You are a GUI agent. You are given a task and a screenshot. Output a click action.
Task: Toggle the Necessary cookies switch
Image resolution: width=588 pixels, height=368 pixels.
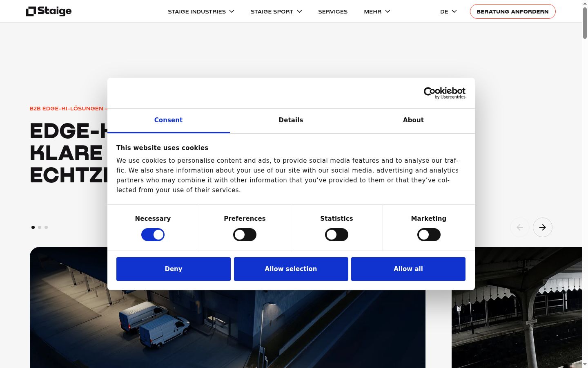pos(153,235)
